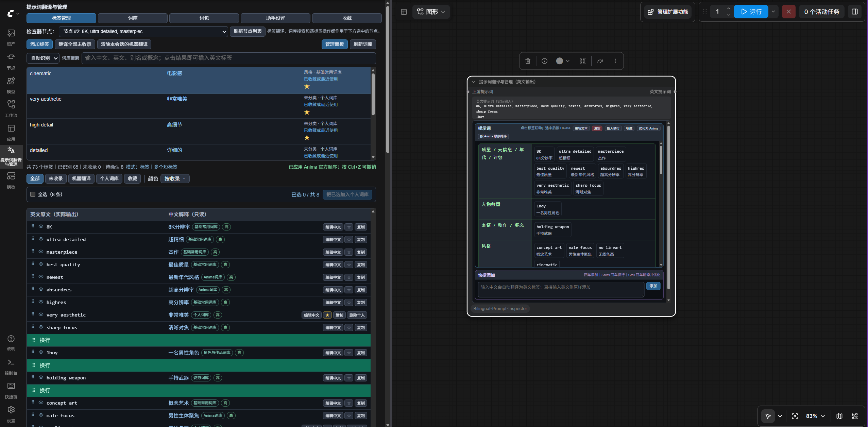Click the 快捷添加 text input box

click(x=561, y=289)
